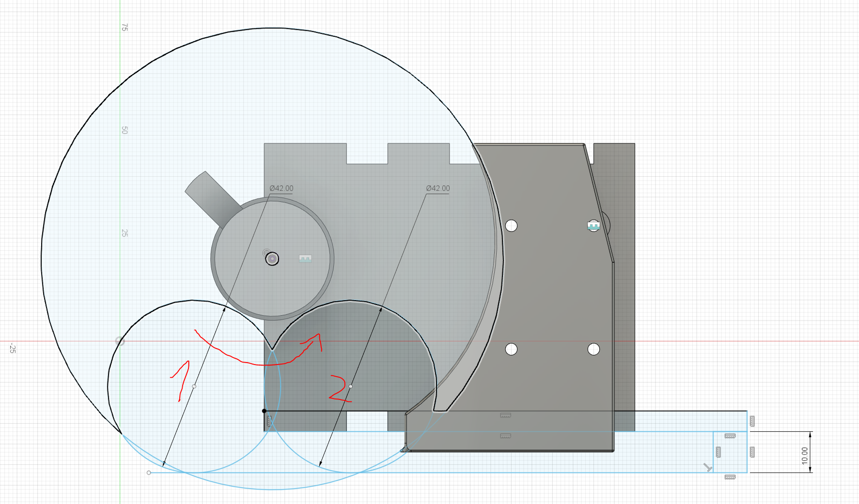
Task: Click the collinear constraint glyph beside the dial circle
Action: coord(305,259)
